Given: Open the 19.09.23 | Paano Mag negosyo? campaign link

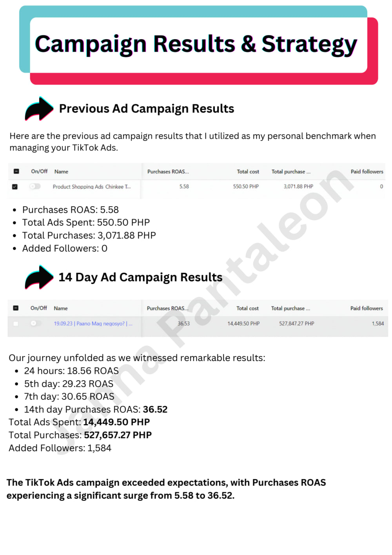Looking at the screenshot, I should (x=93, y=324).
